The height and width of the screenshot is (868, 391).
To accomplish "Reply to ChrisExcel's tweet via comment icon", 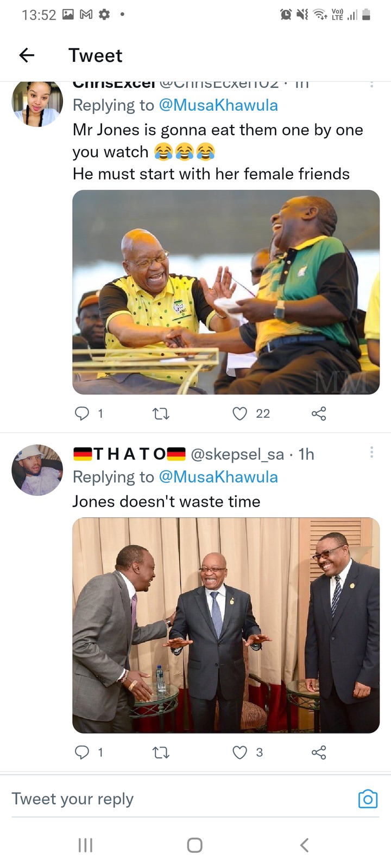I will pyautogui.click(x=81, y=414).
